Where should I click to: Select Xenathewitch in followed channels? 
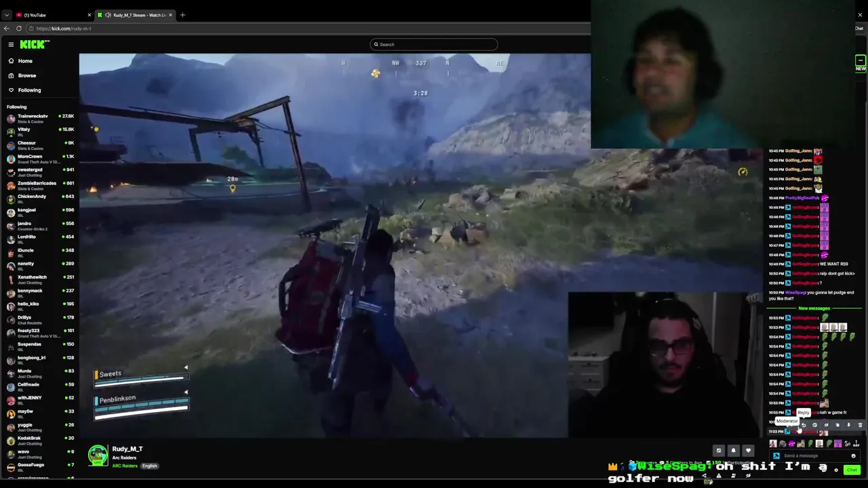click(41, 279)
